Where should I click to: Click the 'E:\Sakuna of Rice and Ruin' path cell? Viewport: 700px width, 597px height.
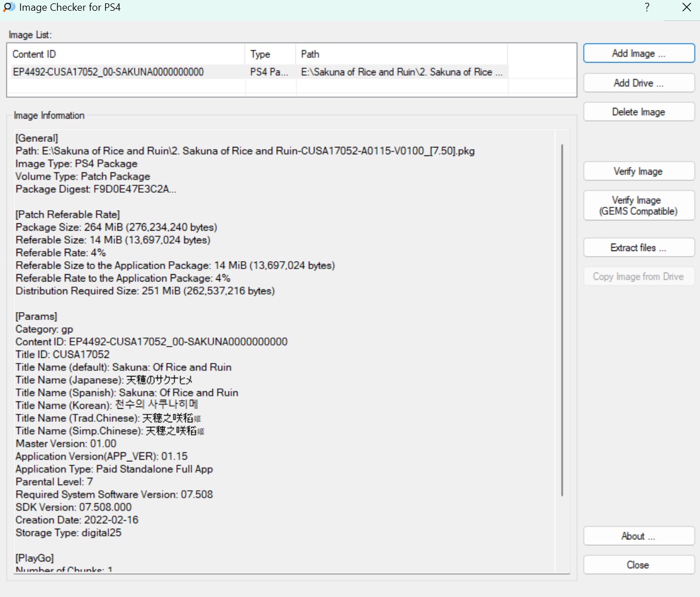(x=402, y=72)
